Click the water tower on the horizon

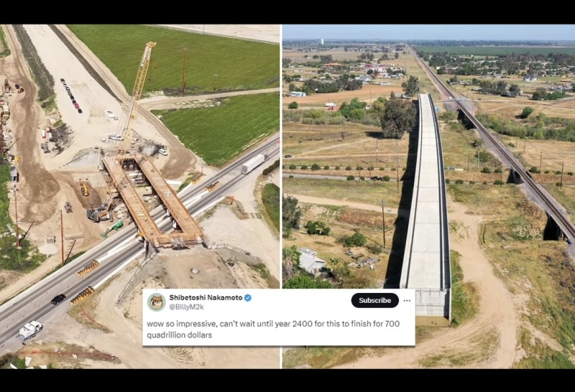click(x=322, y=42)
